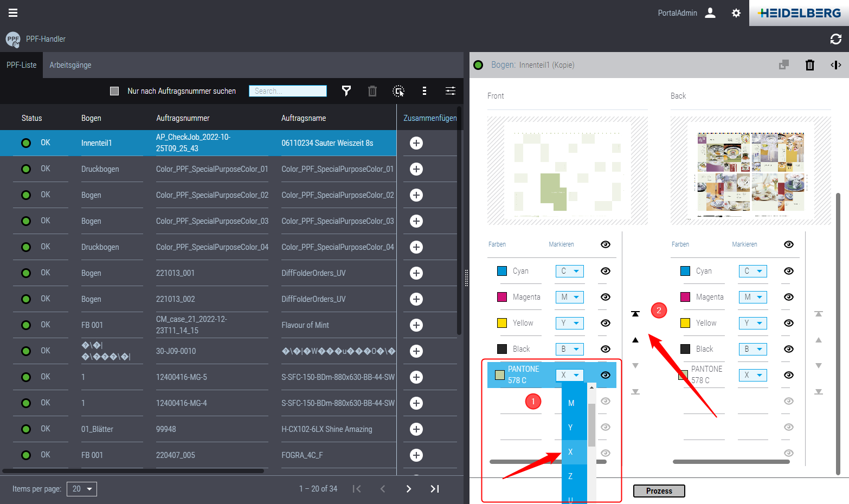Open the hamburger menu
The height and width of the screenshot is (504, 849).
pos(13,13)
